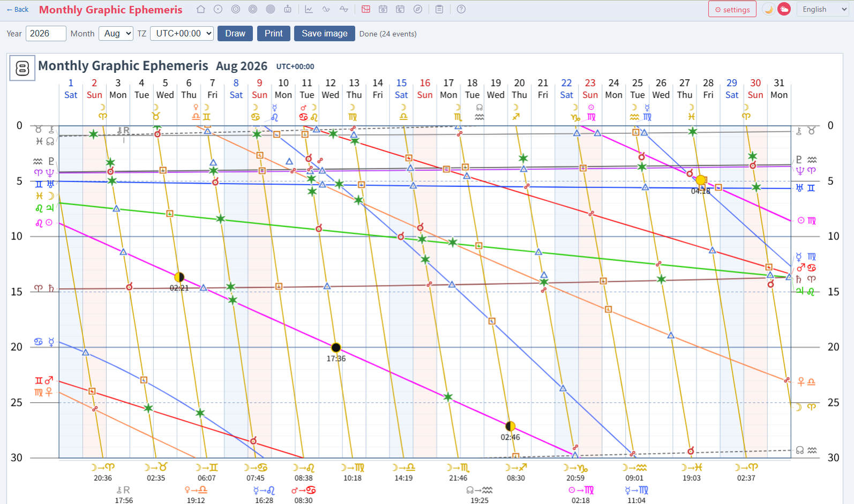The image size is (854, 504).
Task: Go to the home page icon
Action: (200, 9)
